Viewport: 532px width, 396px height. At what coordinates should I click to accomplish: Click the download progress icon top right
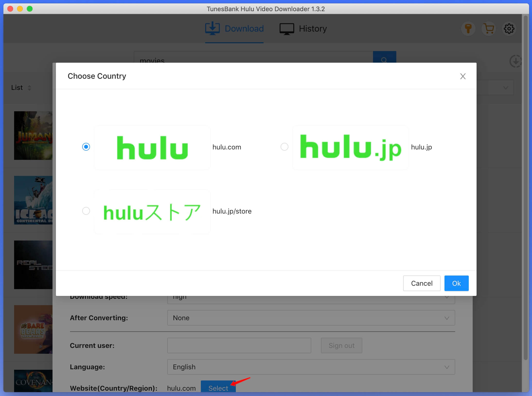pos(516,61)
